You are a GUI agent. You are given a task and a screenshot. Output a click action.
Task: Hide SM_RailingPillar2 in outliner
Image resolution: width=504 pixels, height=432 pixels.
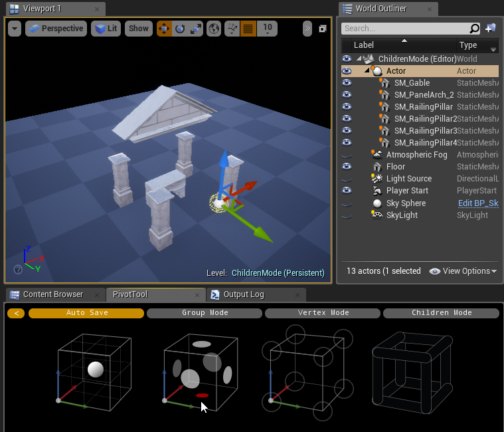(347, 118)
